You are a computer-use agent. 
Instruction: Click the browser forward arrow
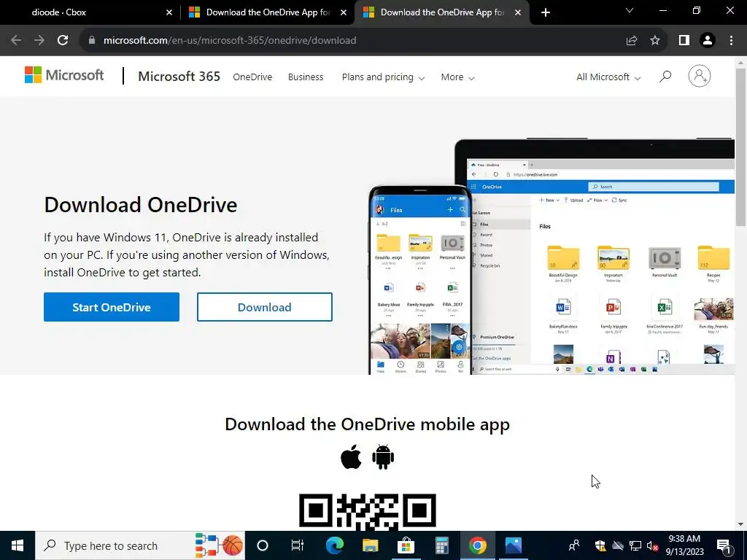(39, 41)
